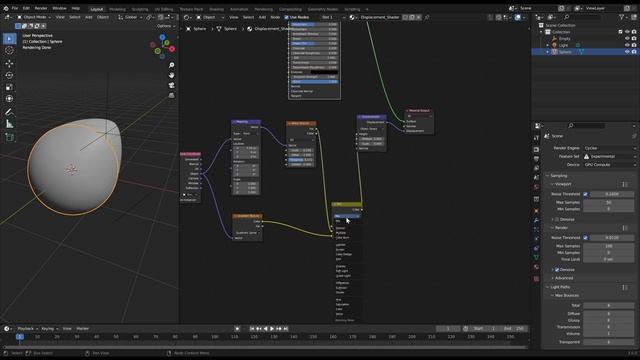Choose Multiply in blend mode list

click(340, 233)
